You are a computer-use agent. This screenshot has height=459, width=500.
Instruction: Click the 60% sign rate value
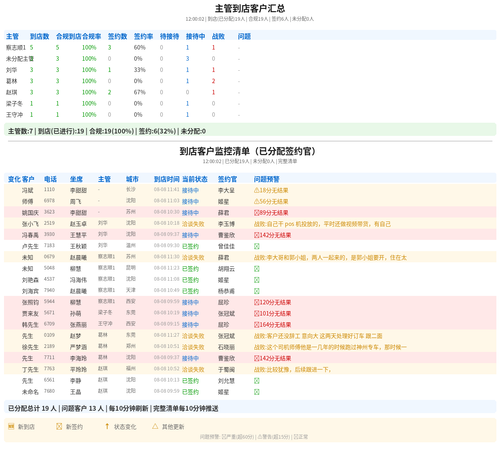pos(140,48)
